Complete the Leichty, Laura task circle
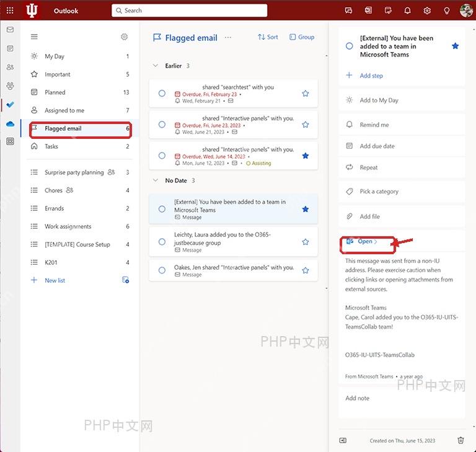 pyautogui.click(x=162, y=242)
